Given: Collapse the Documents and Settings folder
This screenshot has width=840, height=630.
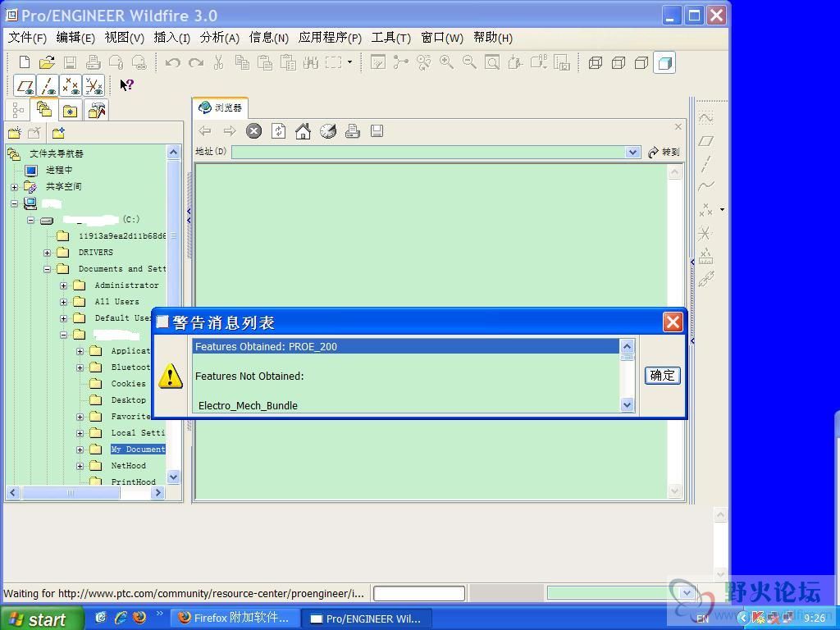Looking at the screenshot, I should 47,269.
